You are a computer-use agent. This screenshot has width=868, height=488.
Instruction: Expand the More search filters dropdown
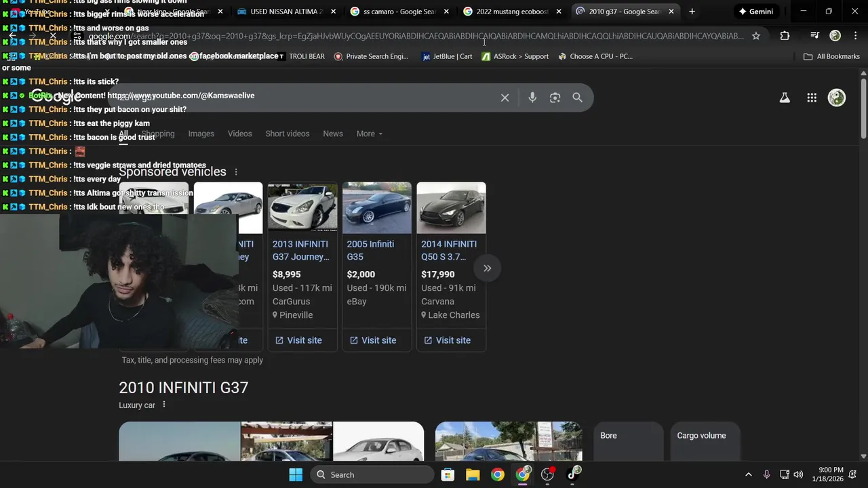pyautogui.click(x=370, y=134)
